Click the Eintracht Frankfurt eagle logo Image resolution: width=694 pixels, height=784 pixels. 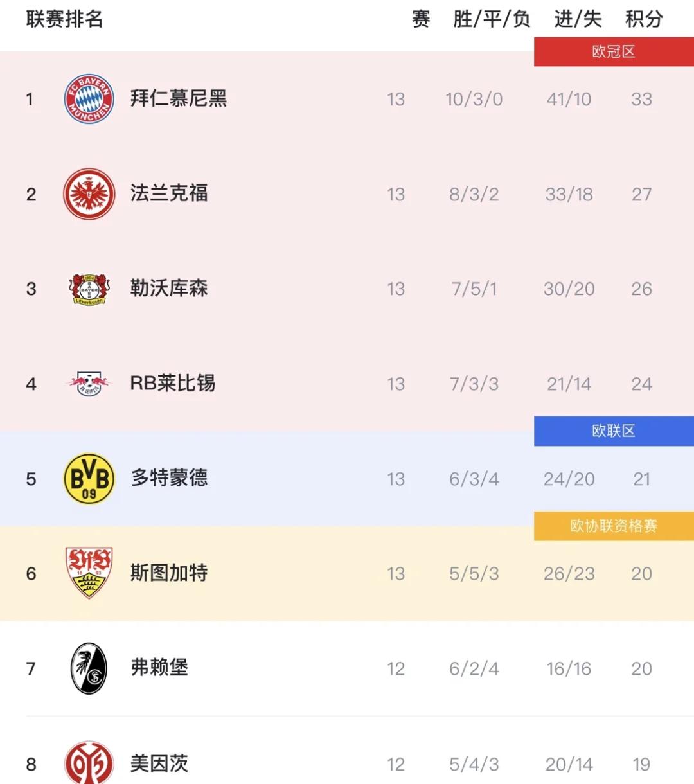click(89, 194)
